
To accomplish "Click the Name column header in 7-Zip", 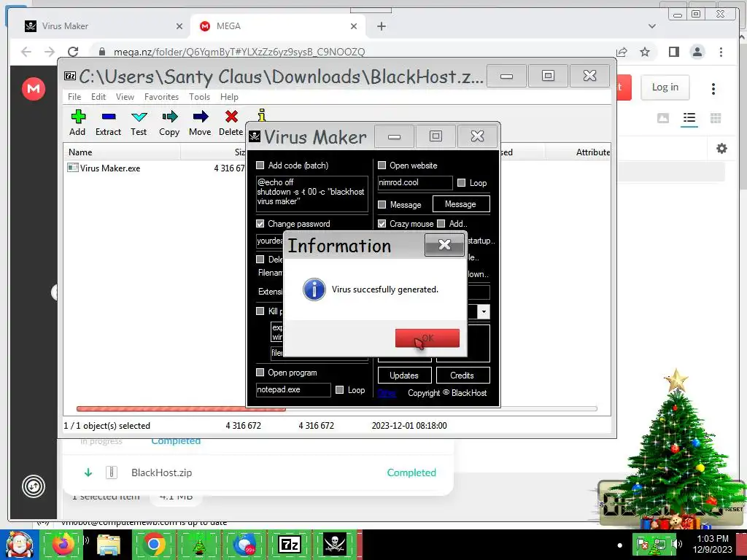I will [x=122, y=152].
